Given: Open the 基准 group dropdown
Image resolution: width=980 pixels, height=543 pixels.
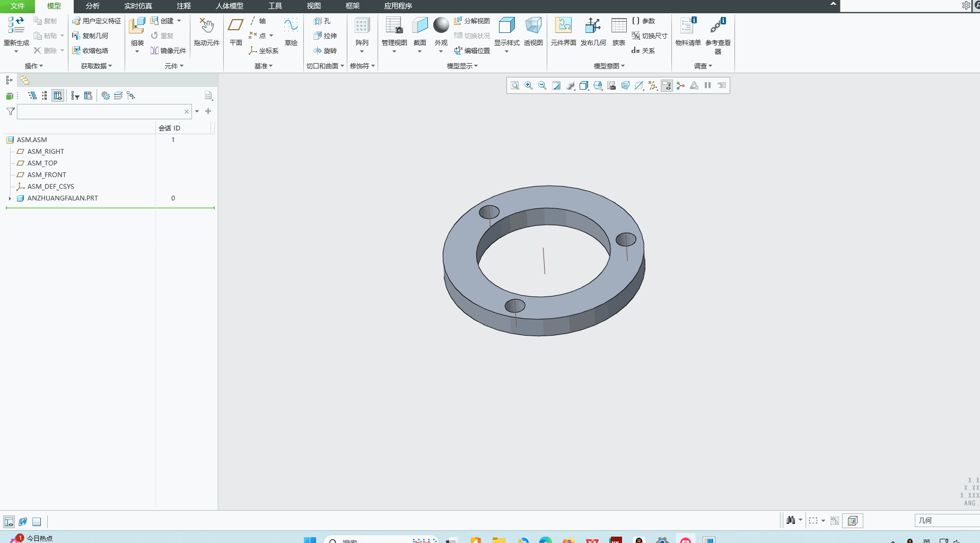Looking at the screenshot, I should coord(263,66).
